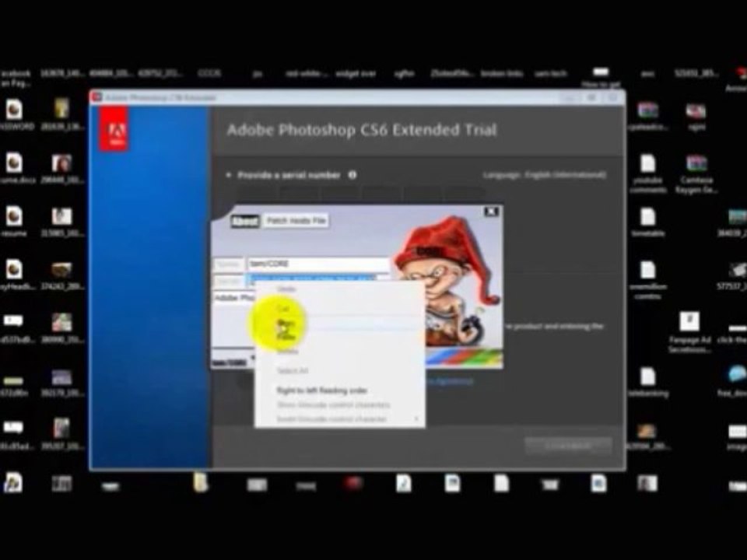This screenshot has height=560, width=747.
Task: Click the Adobe Photoshop CS6 Extended Trial heading
Action: pyautogui.click(x=362, y=130)
